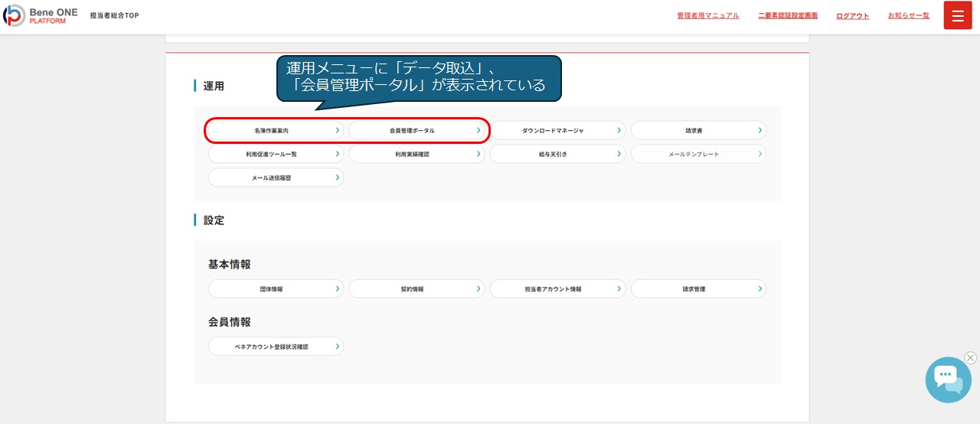Click the arrow on 利用実績確認
Image resolution: width=980 pixels, height=424 pixels.
[479, 155]
